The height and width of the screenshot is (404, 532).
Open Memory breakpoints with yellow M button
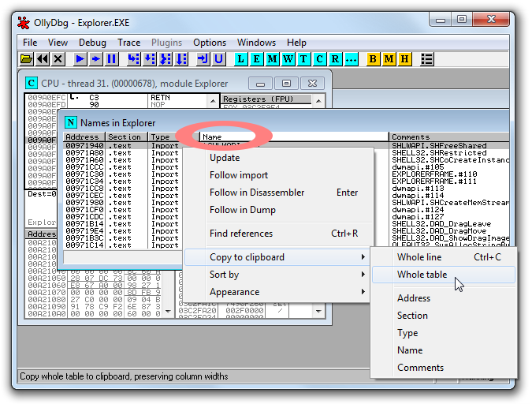tap(389, 59)
